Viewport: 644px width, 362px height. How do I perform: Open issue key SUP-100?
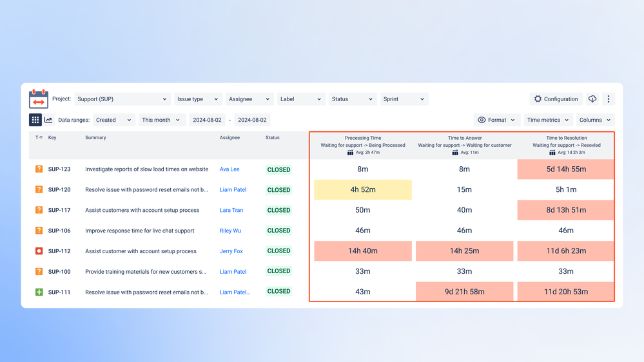click(59, 272)
